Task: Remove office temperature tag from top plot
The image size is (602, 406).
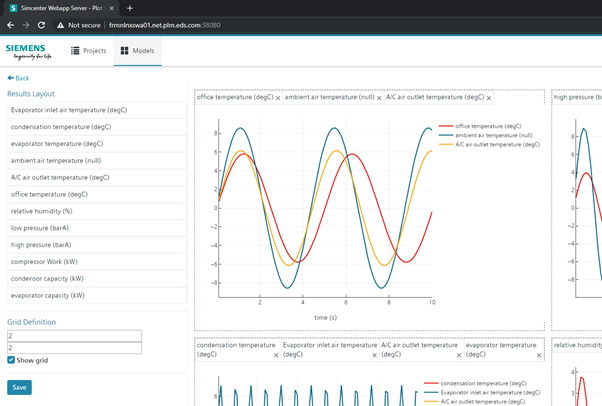Action: coord(278,98)
